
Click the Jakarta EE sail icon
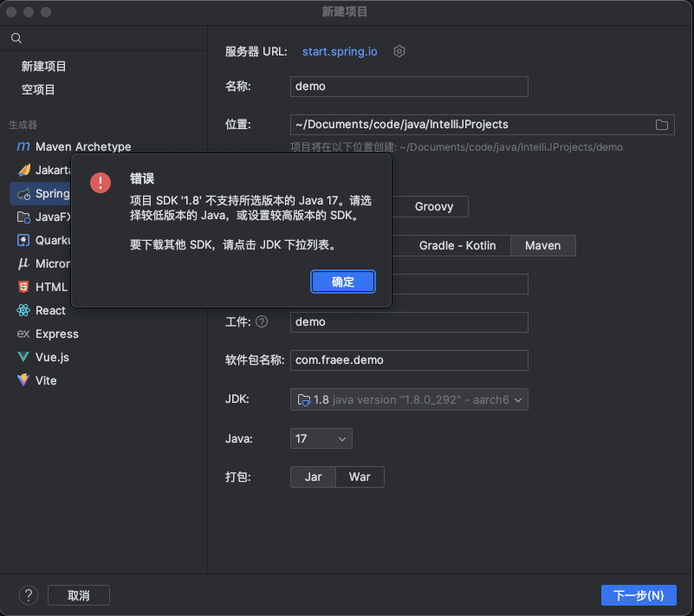tap(23, 170)
